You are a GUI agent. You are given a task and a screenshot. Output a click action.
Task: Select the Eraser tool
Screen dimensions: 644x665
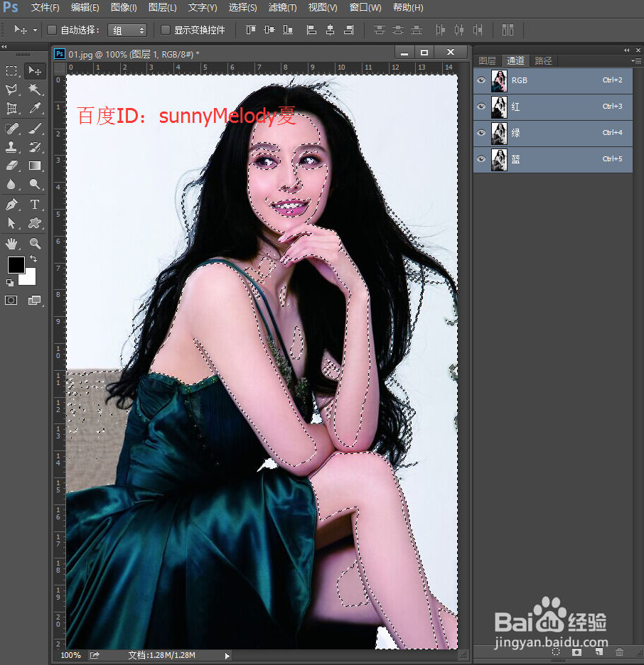click(x=11, y=166)
